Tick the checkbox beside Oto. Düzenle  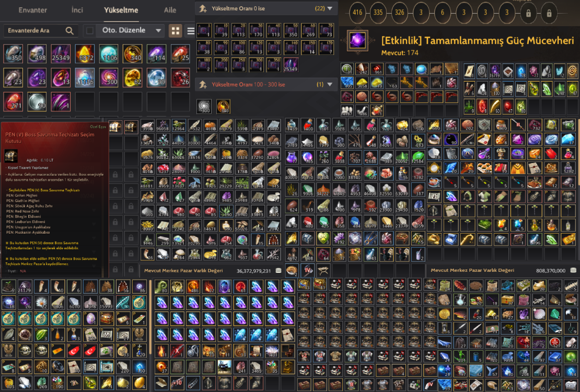(89, 30)
